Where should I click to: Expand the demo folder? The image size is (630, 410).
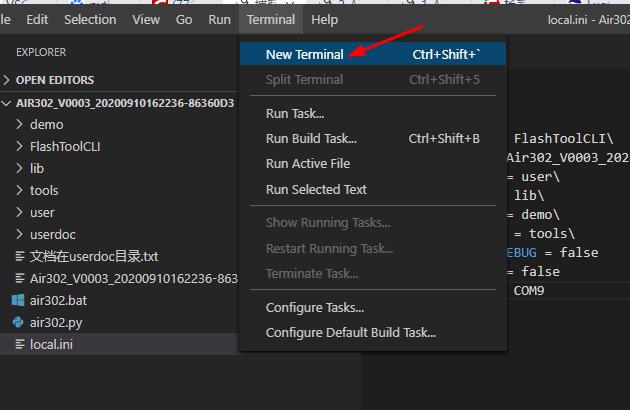(x=119, y=125)
